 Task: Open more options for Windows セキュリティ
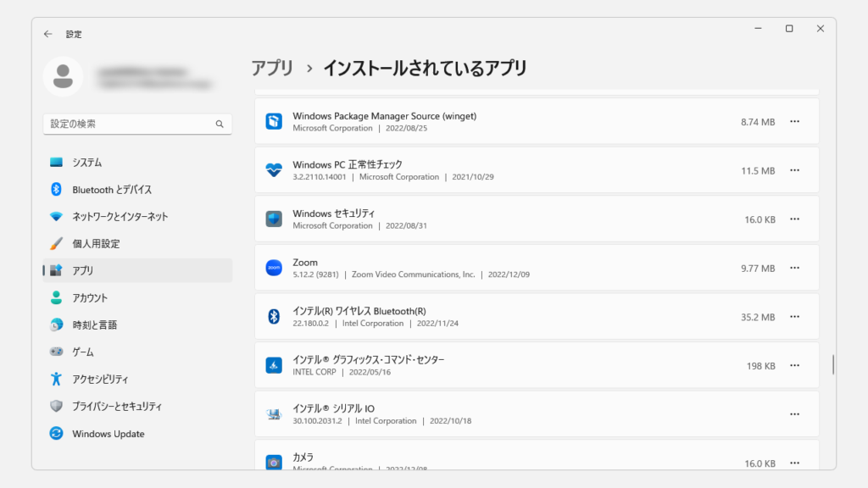[794, 219]
